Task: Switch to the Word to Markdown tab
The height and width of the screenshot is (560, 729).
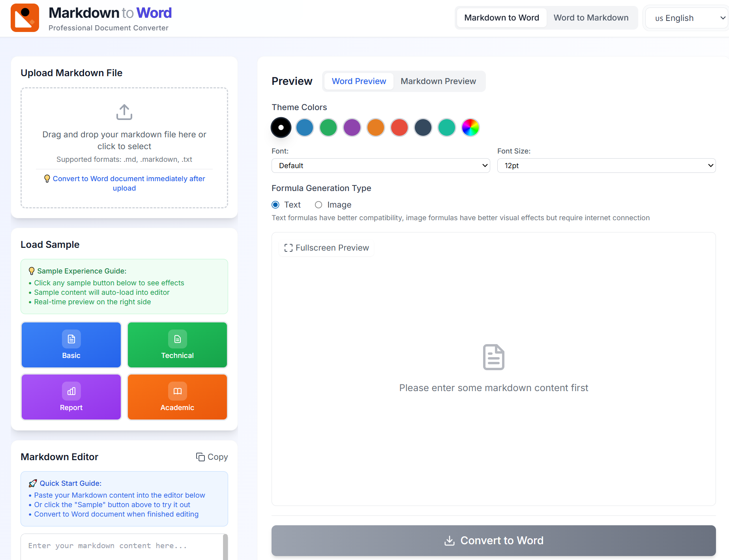Action: pos(591,18)
